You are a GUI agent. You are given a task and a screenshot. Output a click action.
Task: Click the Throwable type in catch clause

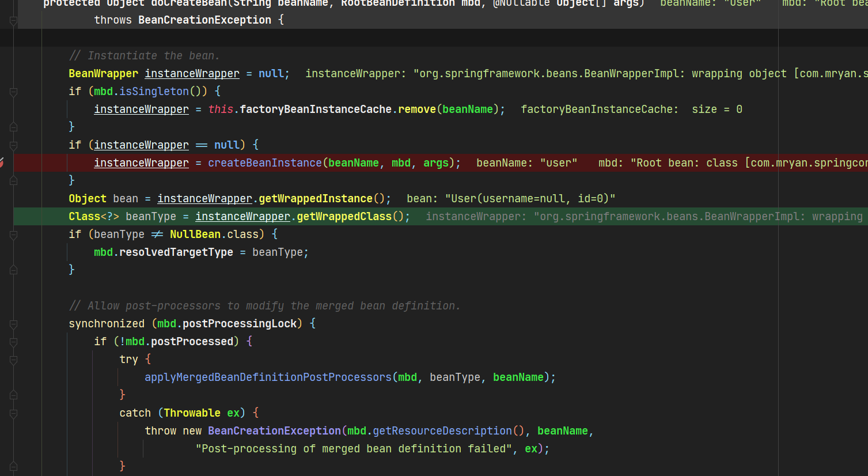[192, 413]
